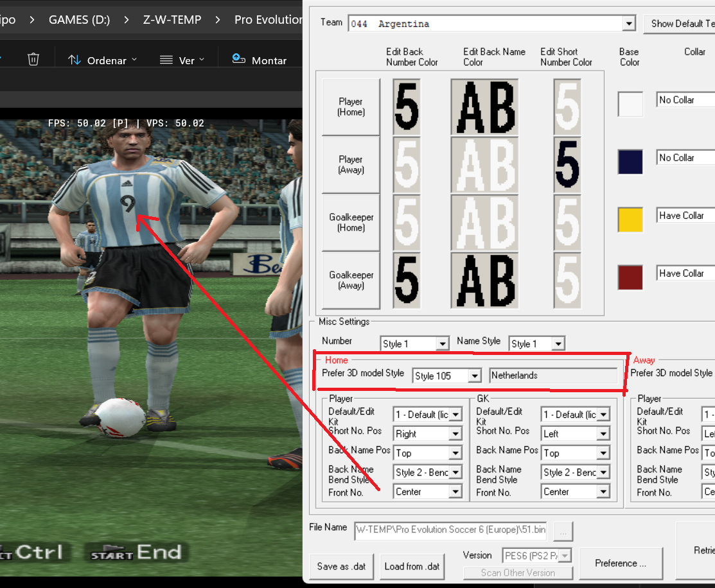Open Player Home collar dropdown
The height and width of the screenshot is (588, 715).
685,100
